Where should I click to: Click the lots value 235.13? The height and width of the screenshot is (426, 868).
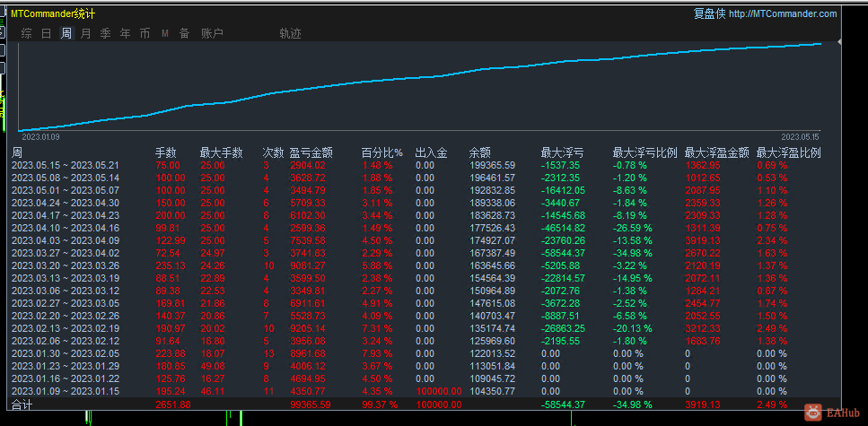[171, 265]
